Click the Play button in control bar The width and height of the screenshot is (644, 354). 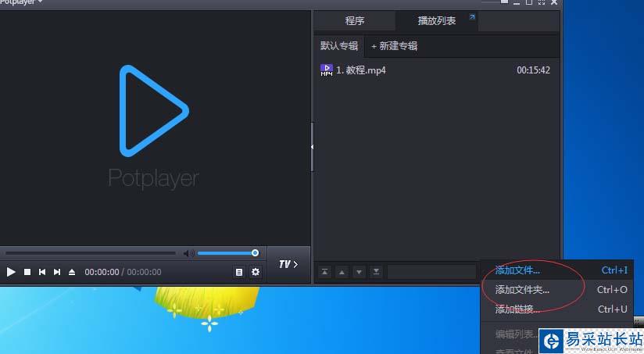click(x=11, y=272)
